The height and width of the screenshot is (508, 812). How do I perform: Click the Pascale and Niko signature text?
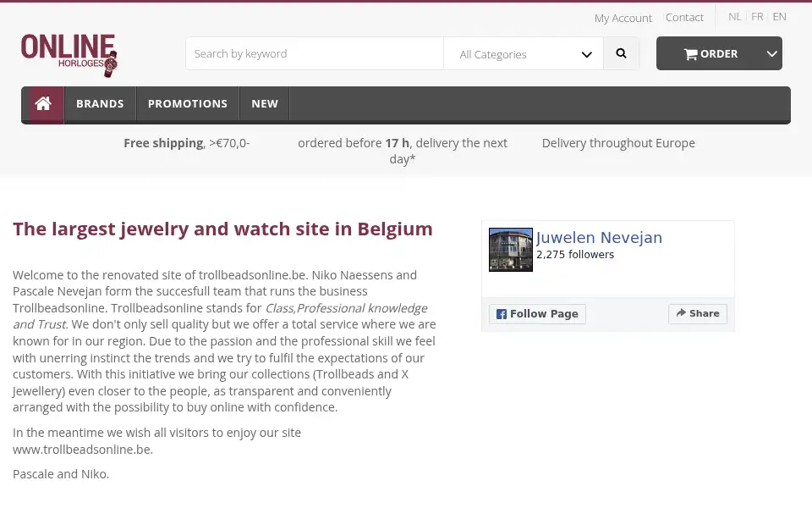tap(61, 474)
